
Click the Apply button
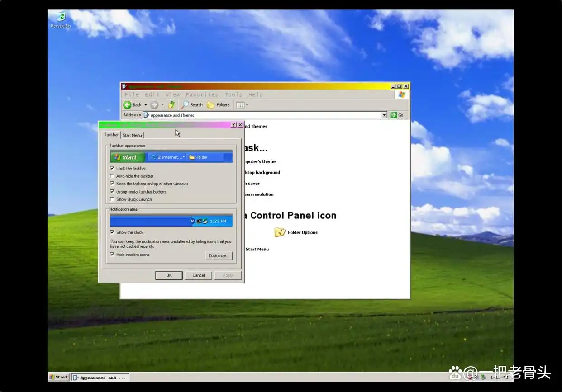228,275
